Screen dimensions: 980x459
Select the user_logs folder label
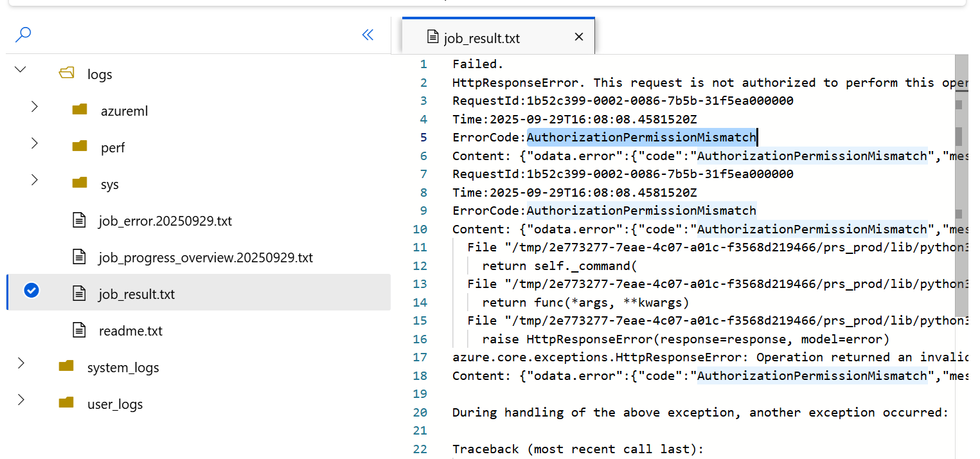click(114, 404)
